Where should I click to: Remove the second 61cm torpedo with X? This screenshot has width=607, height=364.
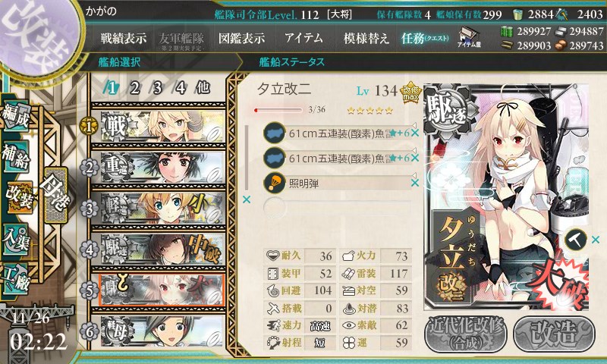[x=415, y=158]
